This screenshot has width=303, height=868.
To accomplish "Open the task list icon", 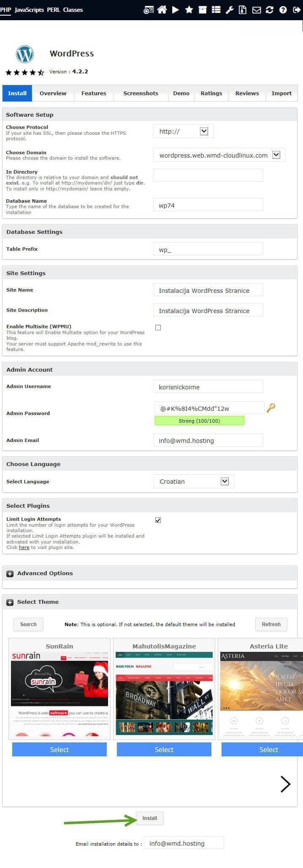I will point(216,10).
